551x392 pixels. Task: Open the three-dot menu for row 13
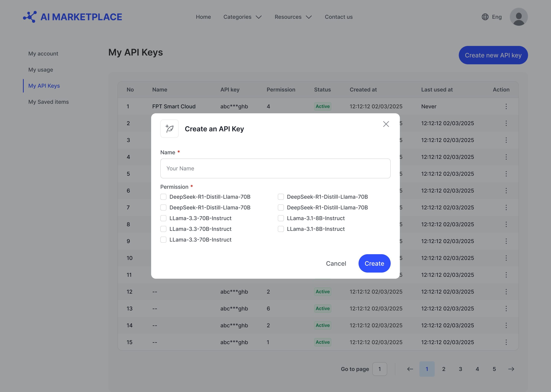(x=506, y=309)
